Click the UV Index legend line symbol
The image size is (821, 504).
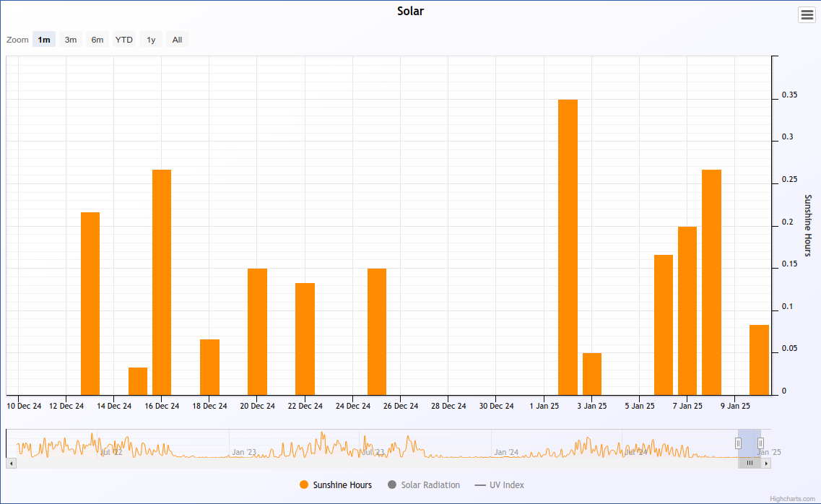coord(480,485)
